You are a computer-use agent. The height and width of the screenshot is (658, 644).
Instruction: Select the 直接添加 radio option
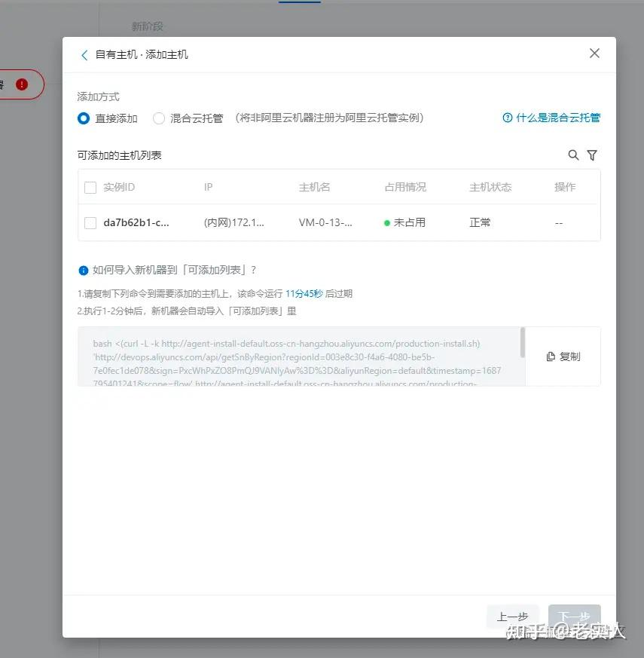(83, 118)
